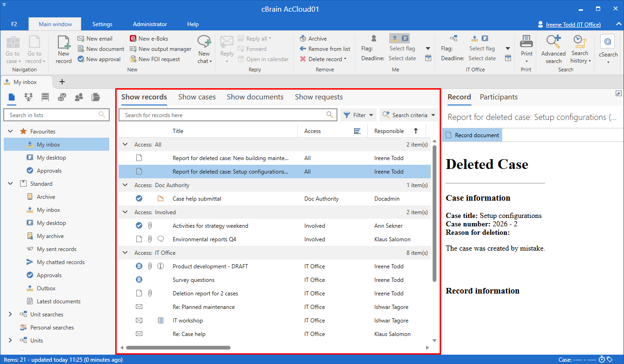Click the Search in lists field

point(56,115)
